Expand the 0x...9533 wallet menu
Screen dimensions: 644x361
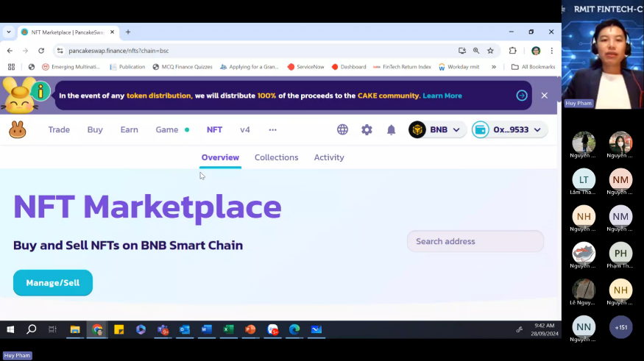click(x=510, y=129)
